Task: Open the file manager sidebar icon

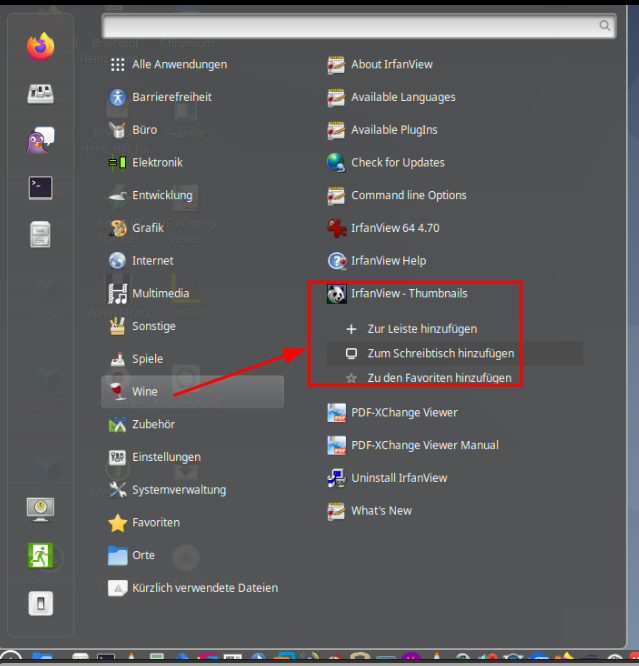Action: point(40,234)
